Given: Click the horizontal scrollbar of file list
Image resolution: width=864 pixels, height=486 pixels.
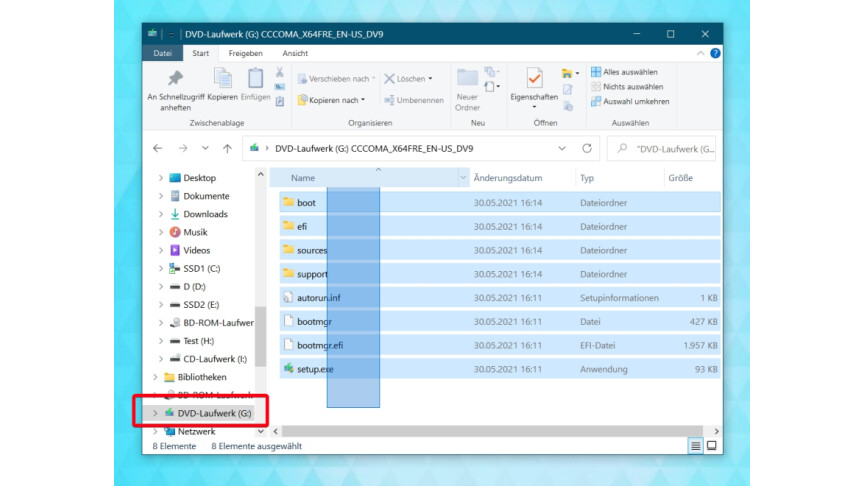Looking at the screenshot, I should coord(493,431).
